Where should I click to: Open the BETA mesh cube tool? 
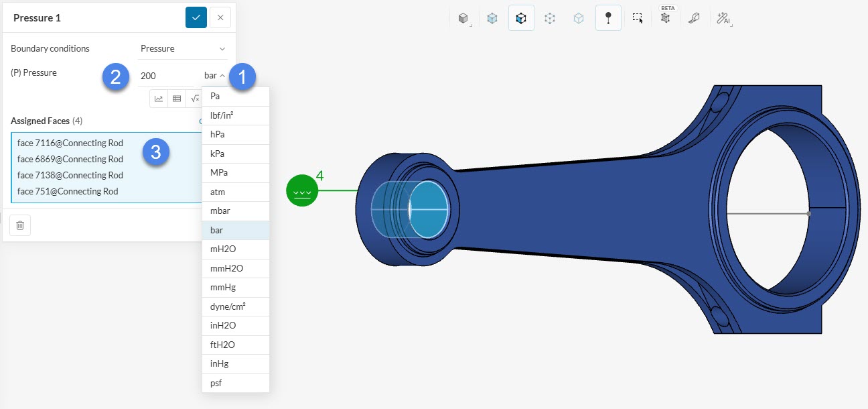click(x=666, y=18)
